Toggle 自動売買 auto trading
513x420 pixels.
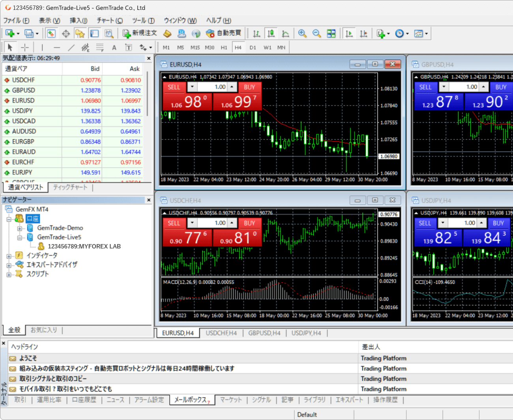[x=224, y=34]
